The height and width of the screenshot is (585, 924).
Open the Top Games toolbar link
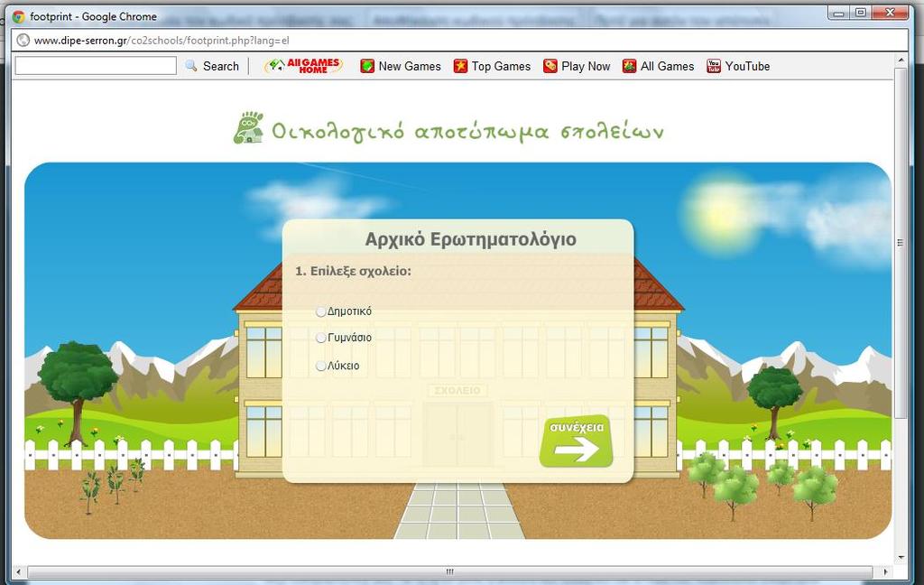click(492, 66)
